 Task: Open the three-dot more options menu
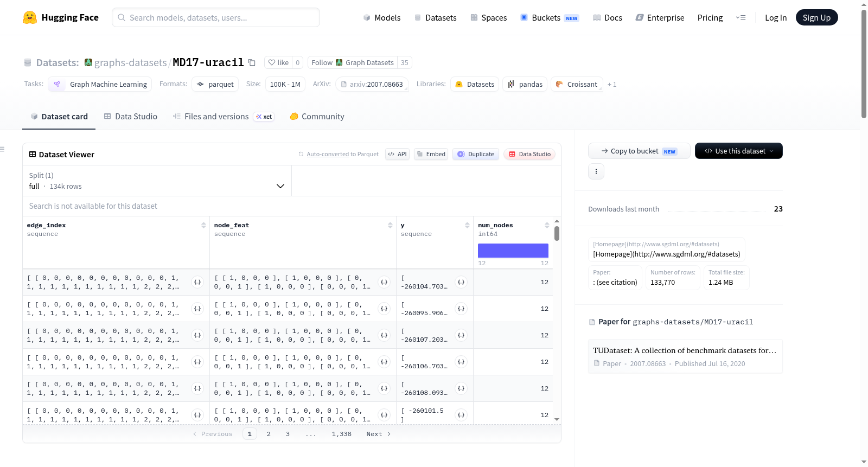pos(596,171)
